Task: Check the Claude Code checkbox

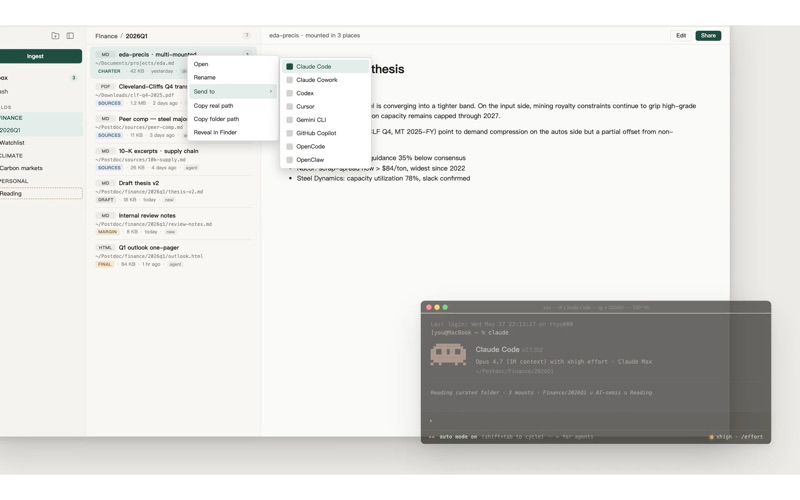Action: [289, 67]
